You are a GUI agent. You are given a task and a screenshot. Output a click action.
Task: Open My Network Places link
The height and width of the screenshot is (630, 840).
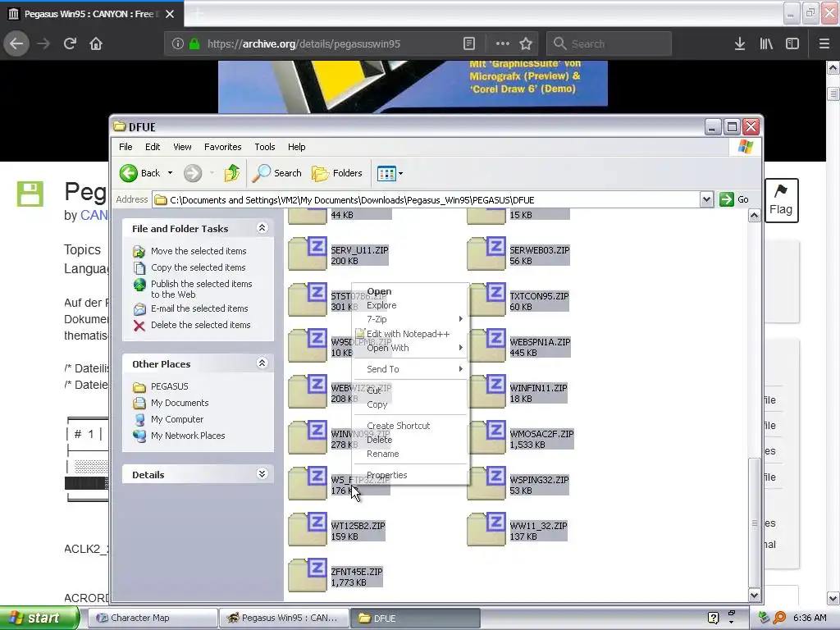(x=188, y=436)
